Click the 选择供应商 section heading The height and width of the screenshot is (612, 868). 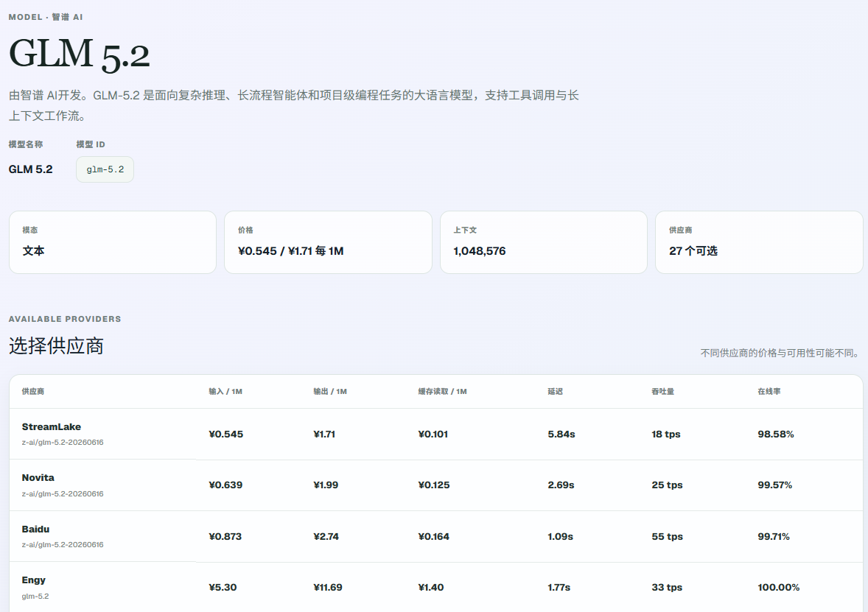tap(56, 346)
